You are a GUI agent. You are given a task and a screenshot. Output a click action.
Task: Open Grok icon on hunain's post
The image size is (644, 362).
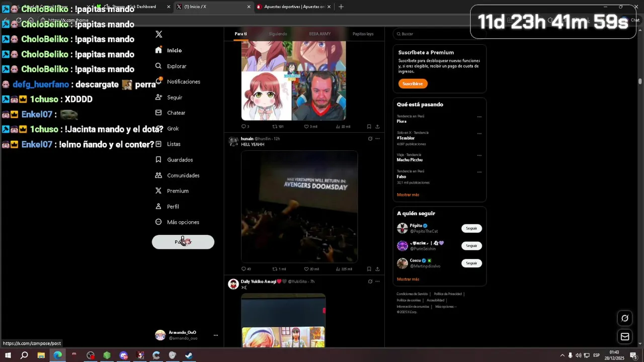point(370,139)
